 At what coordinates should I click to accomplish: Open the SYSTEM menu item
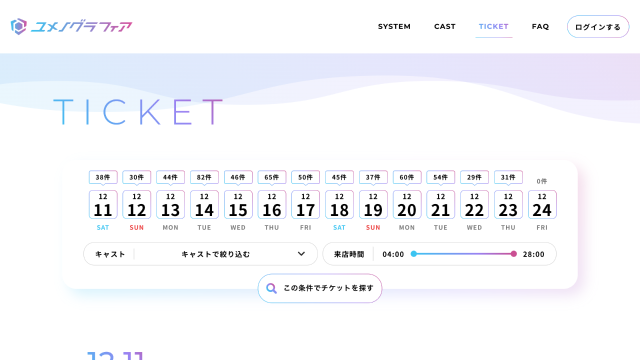[x=394, y=27]
